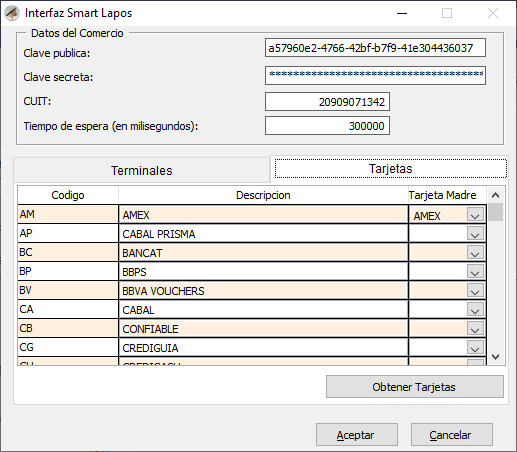
Task: Click the Cancelar button
Action: tap(452, 435)
